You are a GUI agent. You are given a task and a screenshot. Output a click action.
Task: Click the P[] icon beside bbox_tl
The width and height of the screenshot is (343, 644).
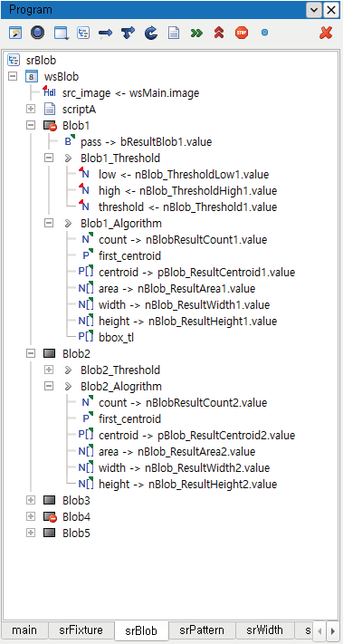86,337
